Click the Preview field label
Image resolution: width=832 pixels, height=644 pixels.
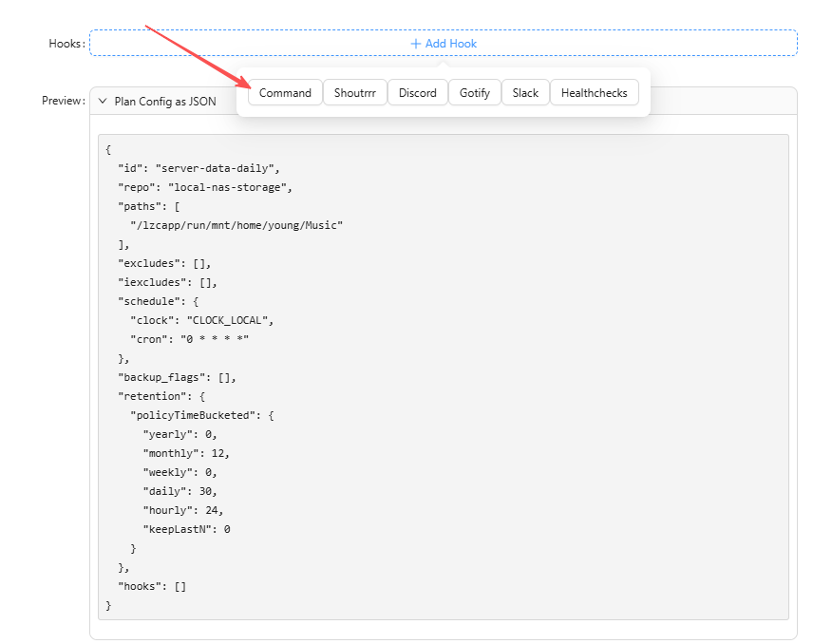tap(64, 101)
